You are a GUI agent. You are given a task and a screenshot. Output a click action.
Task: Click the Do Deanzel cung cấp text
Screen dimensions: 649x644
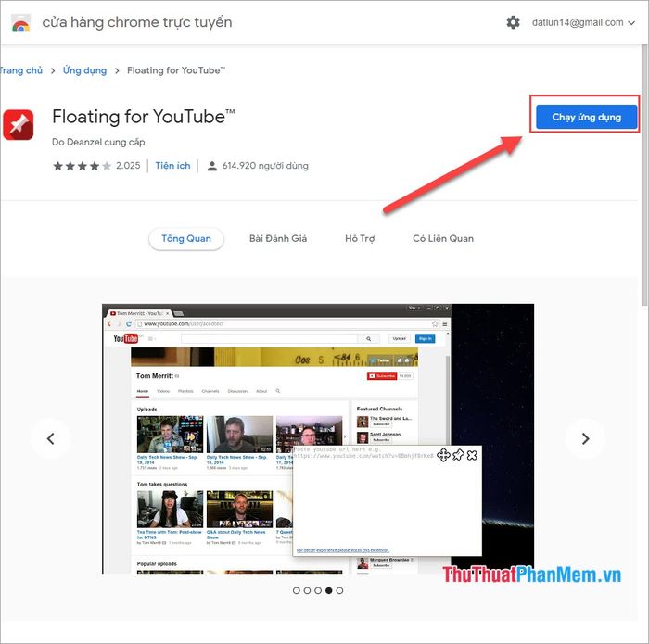coord(98,142)
